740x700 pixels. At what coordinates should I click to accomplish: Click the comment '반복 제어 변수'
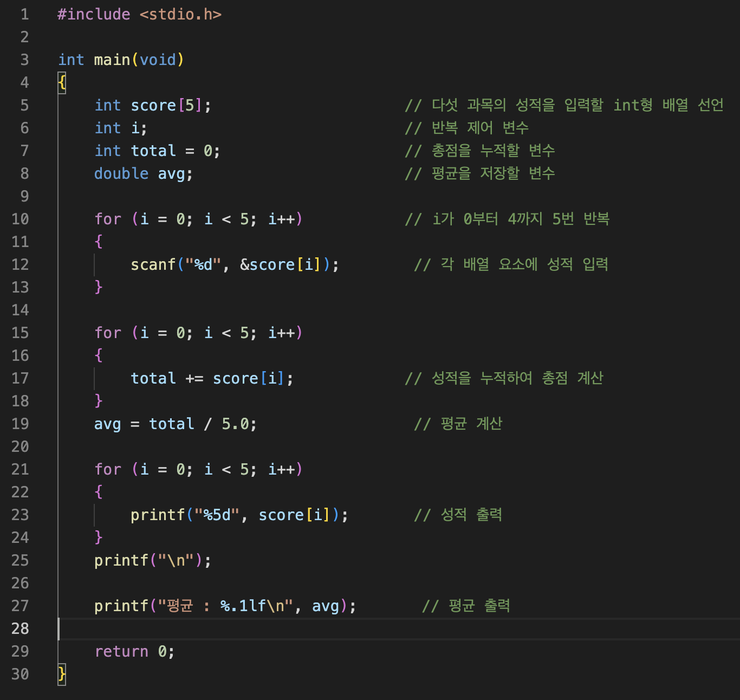[480, 128]
